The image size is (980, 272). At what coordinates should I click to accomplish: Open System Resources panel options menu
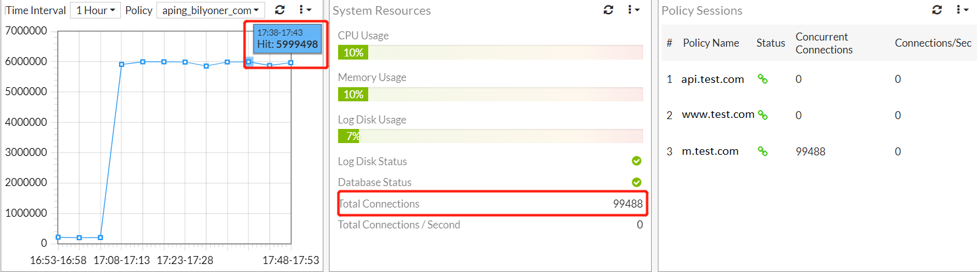[633, 10]
